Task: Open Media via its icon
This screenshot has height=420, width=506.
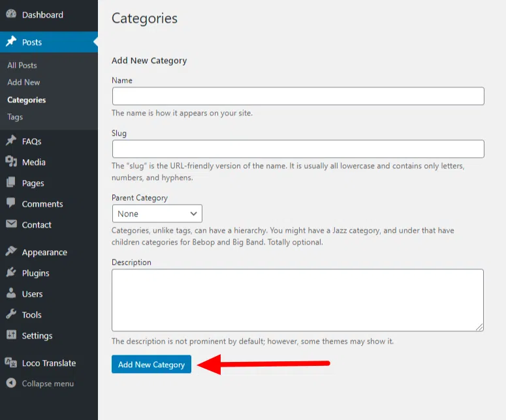Action: [x=11, y=162]
